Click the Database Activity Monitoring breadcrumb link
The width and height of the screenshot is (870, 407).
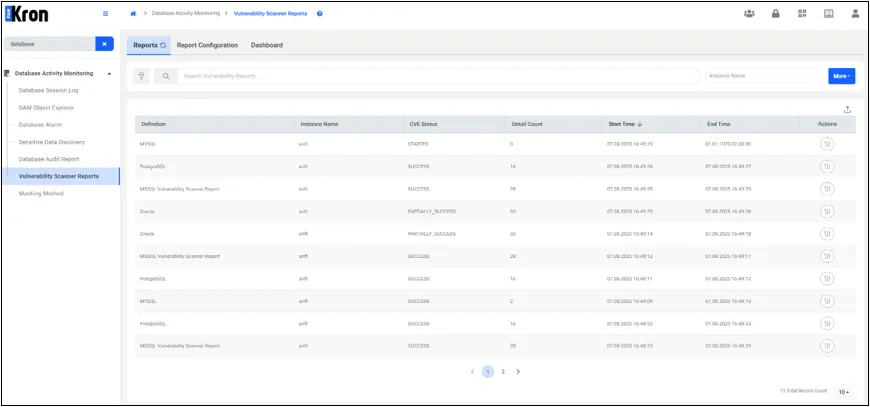185,13
